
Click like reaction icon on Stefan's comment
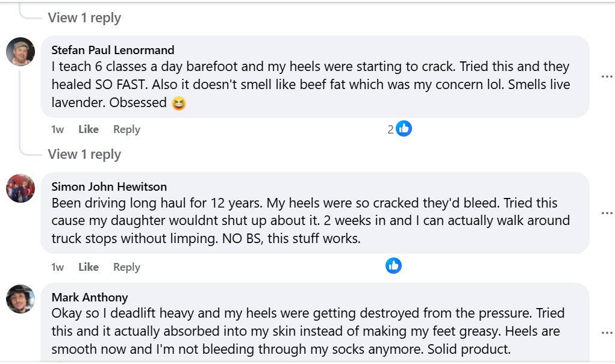coord(404,128)
